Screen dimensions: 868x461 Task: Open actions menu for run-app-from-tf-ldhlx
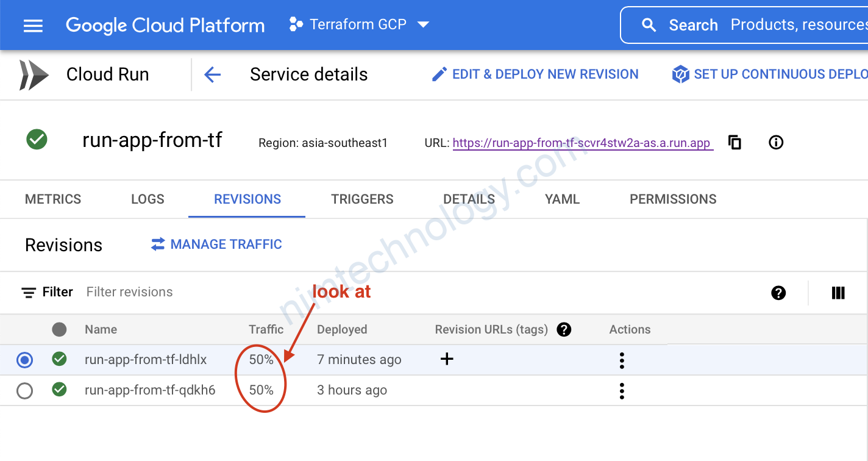coord(621,360)
